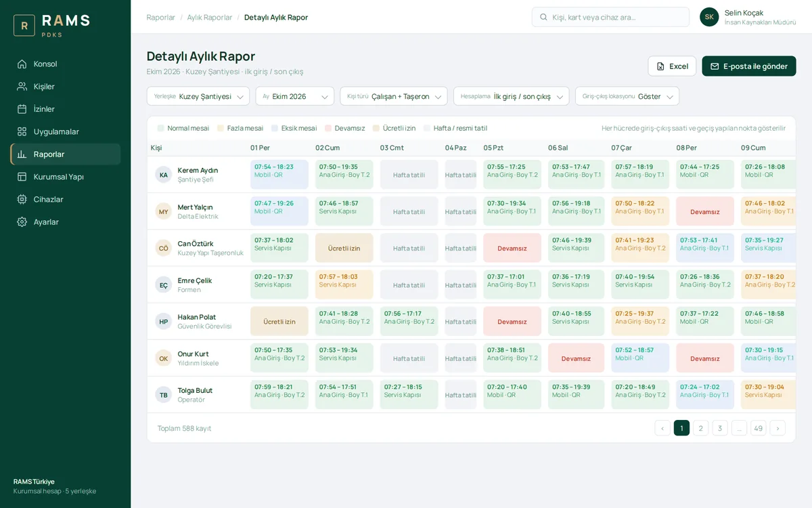Screen dimensions: 812x508
Task: Click the Ayarlar gear icon
Action: click(22, 221)
